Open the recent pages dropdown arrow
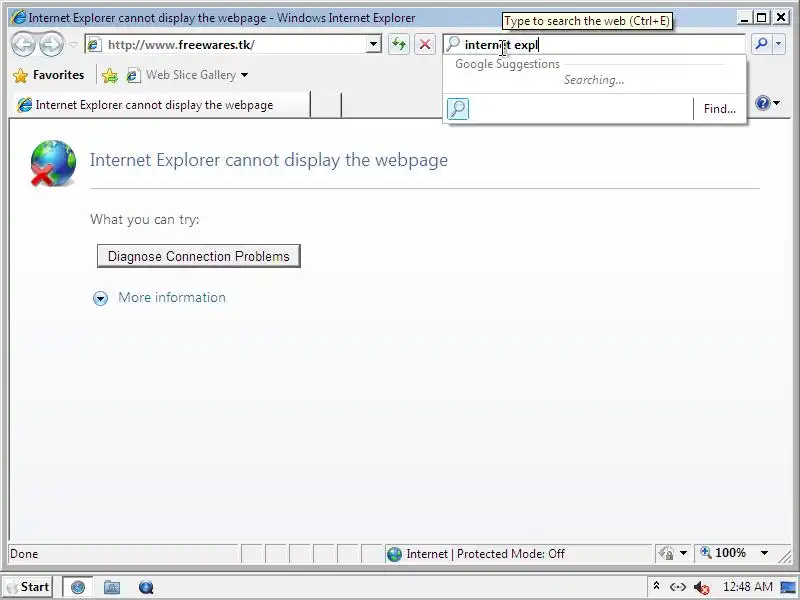The width and height of the screenshot is (800, 600). (x=73, y=45)
